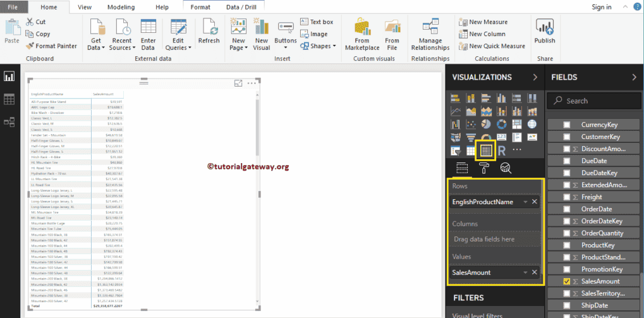
Task: Check the ProductKey field checkbox
Action: [x=567, y=245]
